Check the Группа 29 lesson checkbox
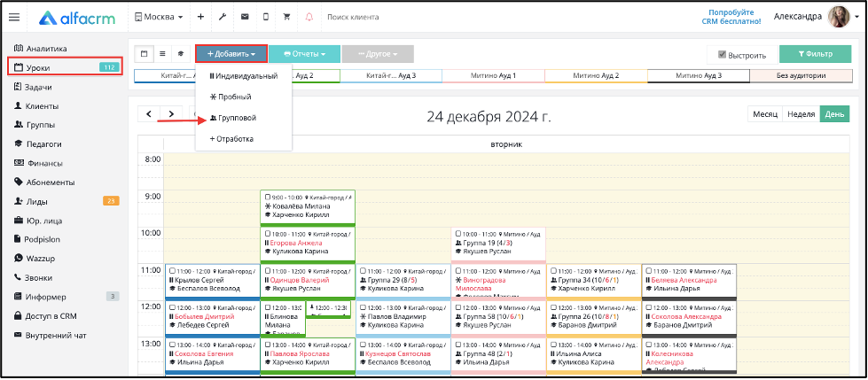 pyautogui.click(x=364, y=271)
